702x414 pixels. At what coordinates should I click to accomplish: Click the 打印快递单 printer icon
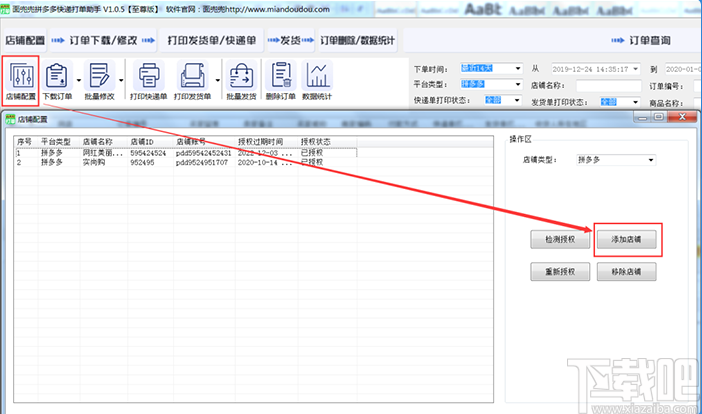148,75
